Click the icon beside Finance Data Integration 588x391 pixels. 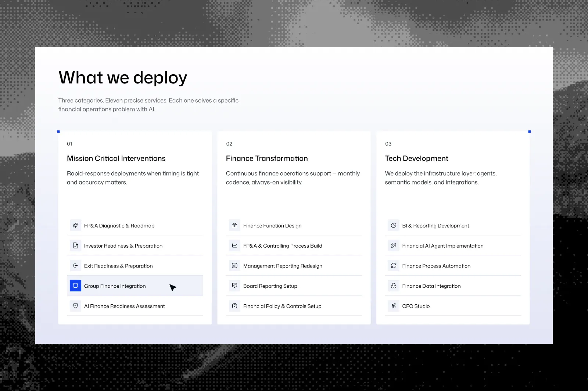tap(394, 286)
